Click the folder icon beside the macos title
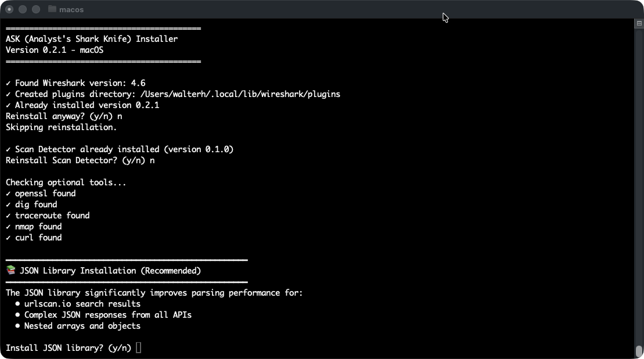This screenshot has height=359, width=644. [52, 9]
